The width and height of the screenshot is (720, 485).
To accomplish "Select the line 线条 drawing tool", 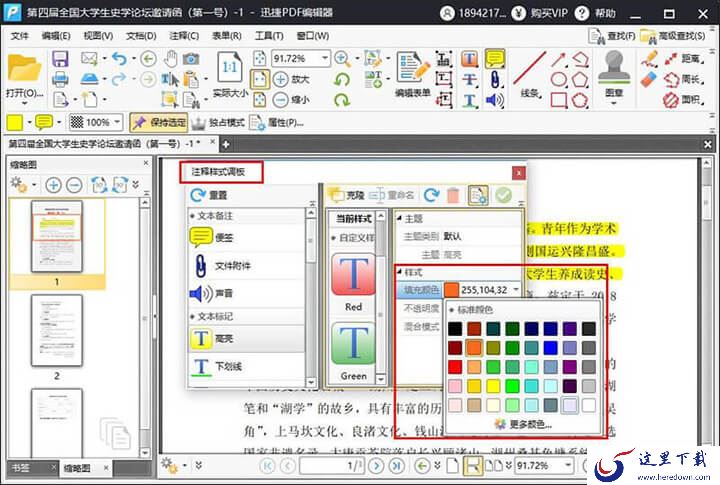I will point(529,75).
